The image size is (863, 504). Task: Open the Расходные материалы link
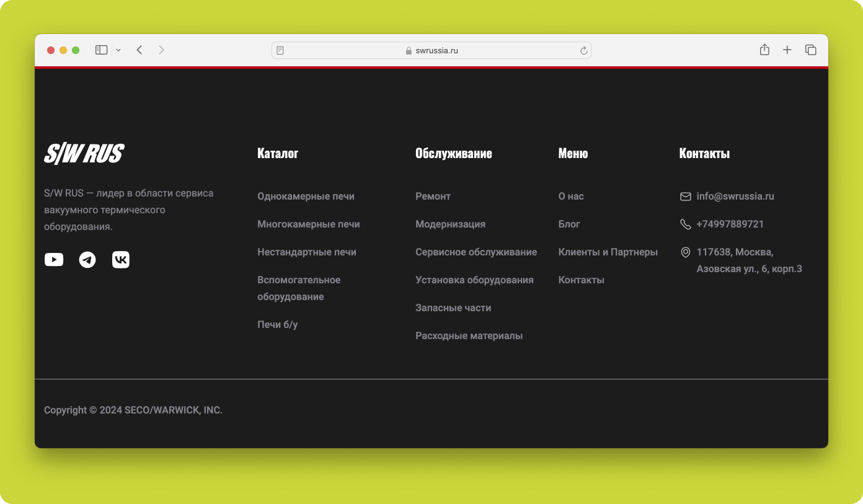pos(469,336)
